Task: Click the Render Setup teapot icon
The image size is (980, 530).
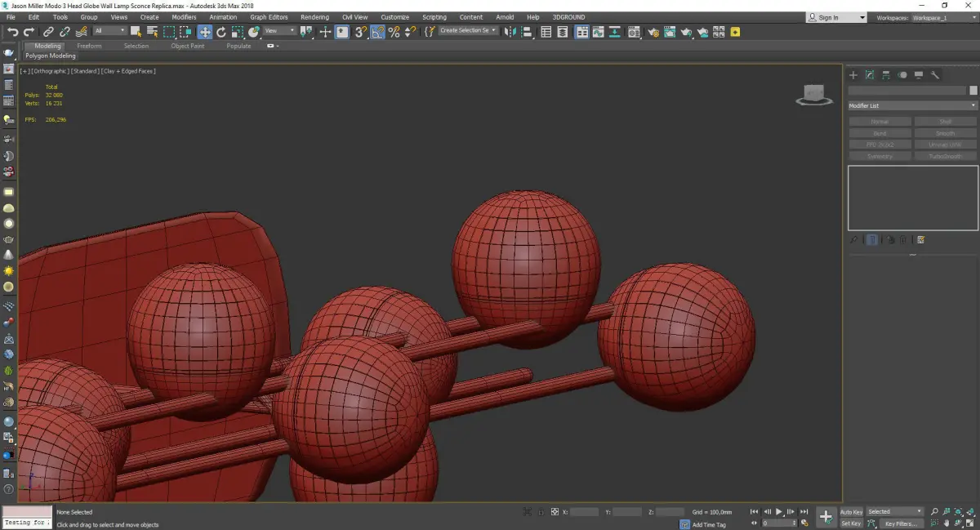Action: (x=653, y=32)
